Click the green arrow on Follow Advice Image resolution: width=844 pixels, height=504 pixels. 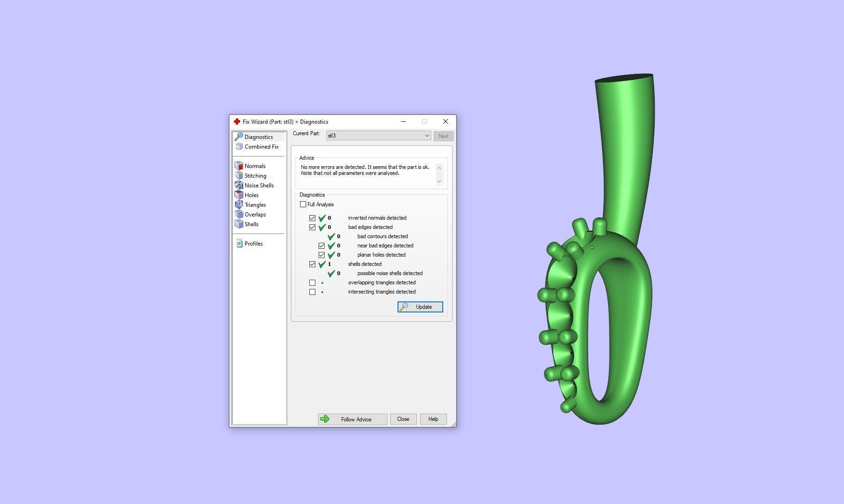pyautogui.click(x=325, y=419)
